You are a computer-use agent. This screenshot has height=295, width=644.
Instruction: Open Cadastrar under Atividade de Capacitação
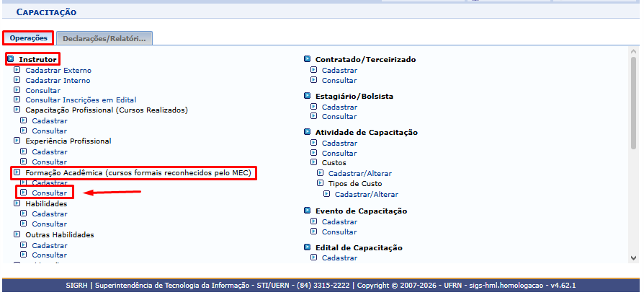340,144
